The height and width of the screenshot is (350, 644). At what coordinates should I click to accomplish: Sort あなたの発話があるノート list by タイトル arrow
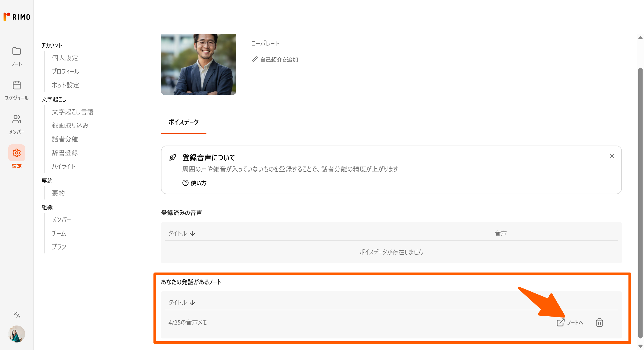click(x=192, y=303)
